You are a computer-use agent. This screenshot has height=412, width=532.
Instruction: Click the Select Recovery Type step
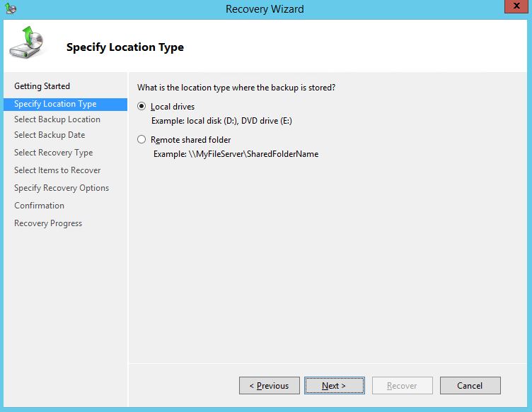click(x=53, y=153)
